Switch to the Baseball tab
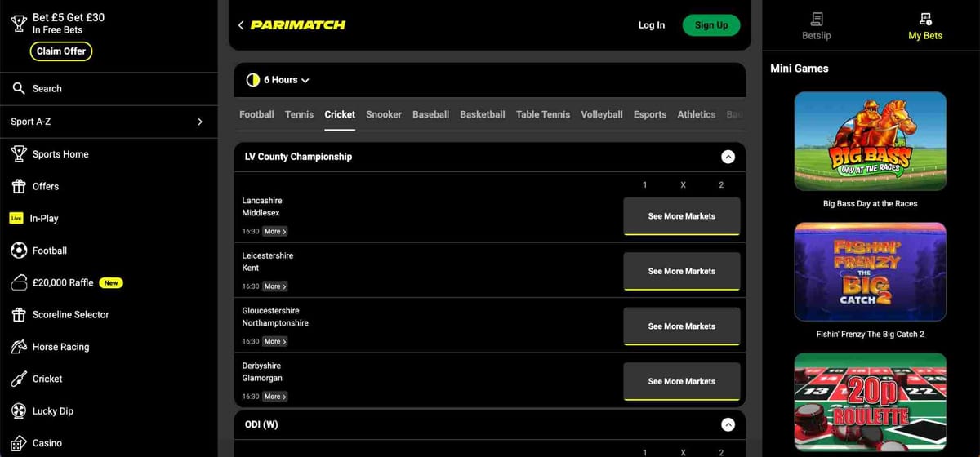This screenshot has width=980, height=457. pos(430,114)
